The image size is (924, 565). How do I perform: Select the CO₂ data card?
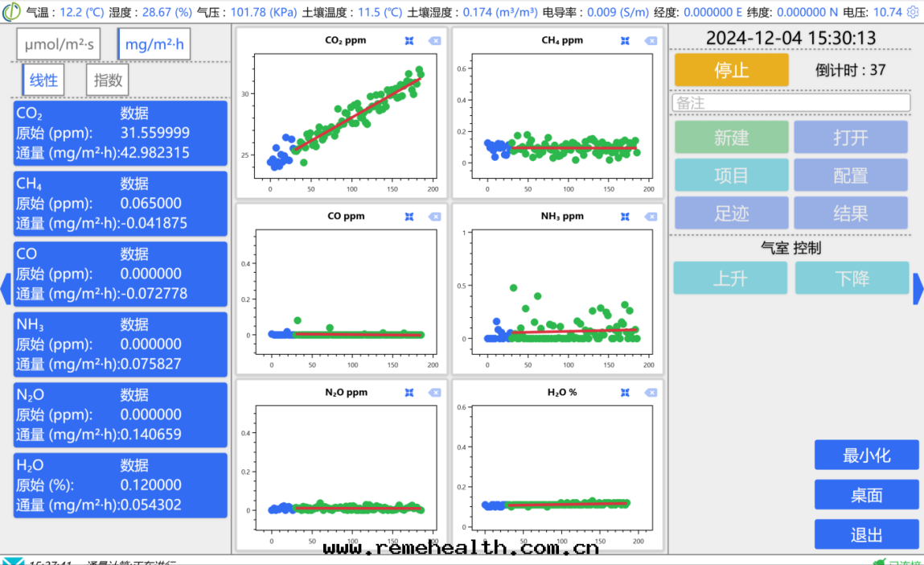(x=121, y=134)
